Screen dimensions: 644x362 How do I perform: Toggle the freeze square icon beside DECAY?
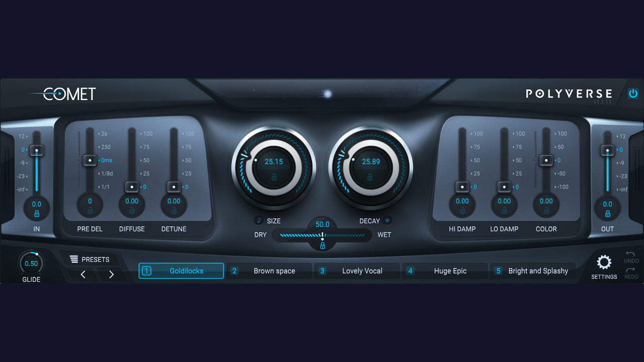[x=387, y=220]
